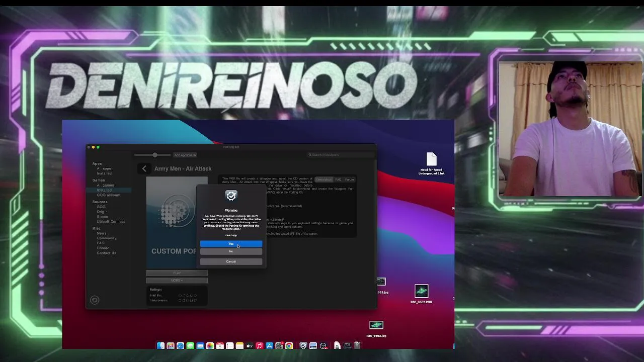
Task: Open Finder from the Dock
Action: 160,345
